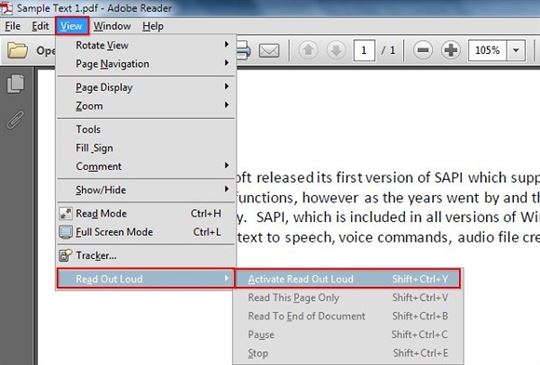Select Read This Page Only
The width and height of the screenshot is (540, 365).
tap(348, 298)
